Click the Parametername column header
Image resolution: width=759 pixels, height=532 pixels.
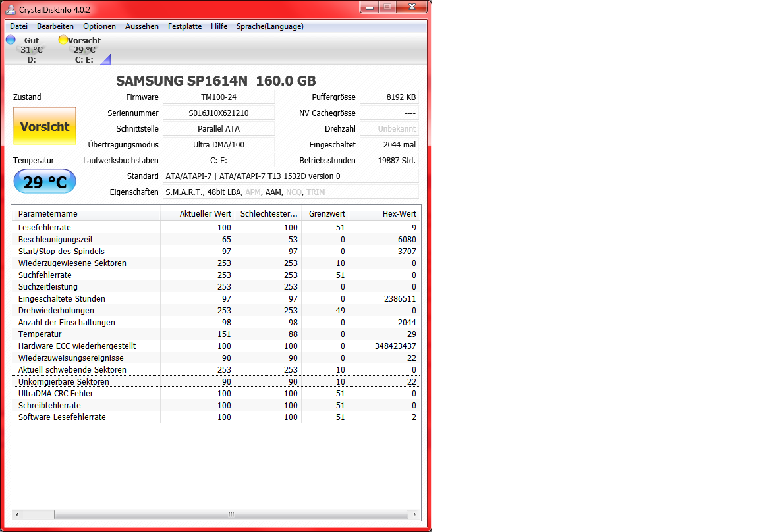(86, 213)
